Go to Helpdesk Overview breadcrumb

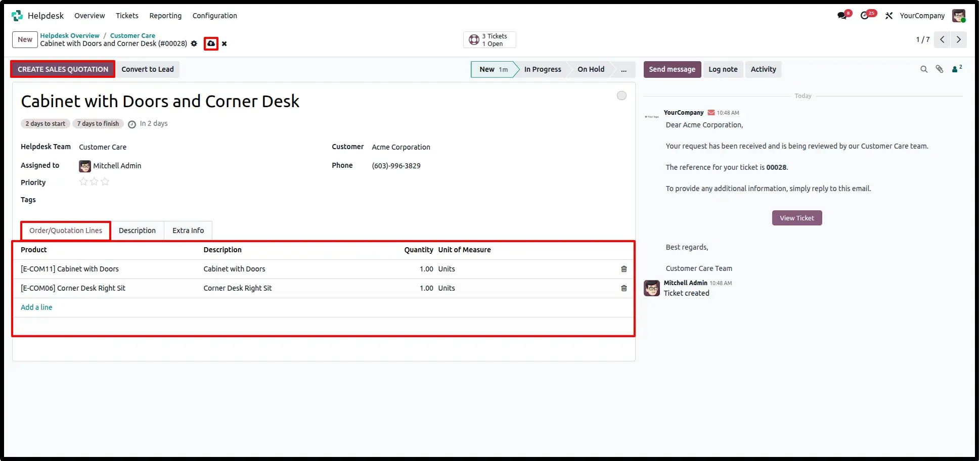click(70, 35)
